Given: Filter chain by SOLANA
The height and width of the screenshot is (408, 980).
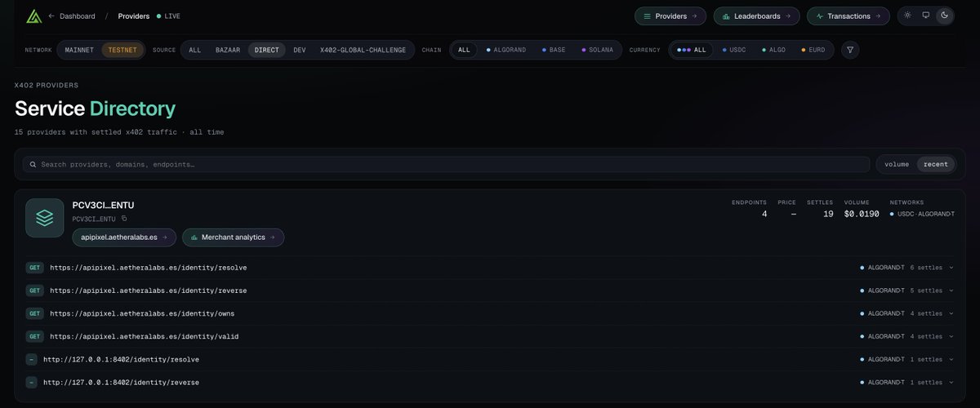Looking at the screenshot, I should 596,50.
